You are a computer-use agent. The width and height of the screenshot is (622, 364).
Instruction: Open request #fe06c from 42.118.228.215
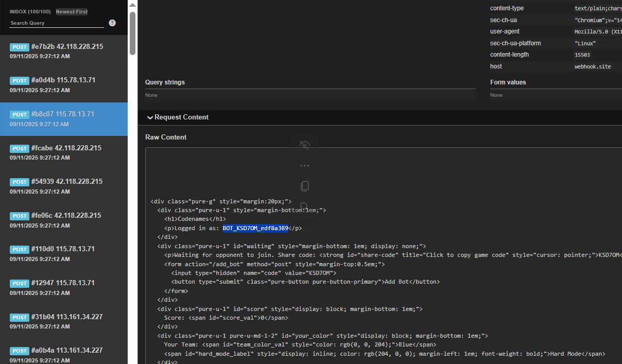click(64, 220)
